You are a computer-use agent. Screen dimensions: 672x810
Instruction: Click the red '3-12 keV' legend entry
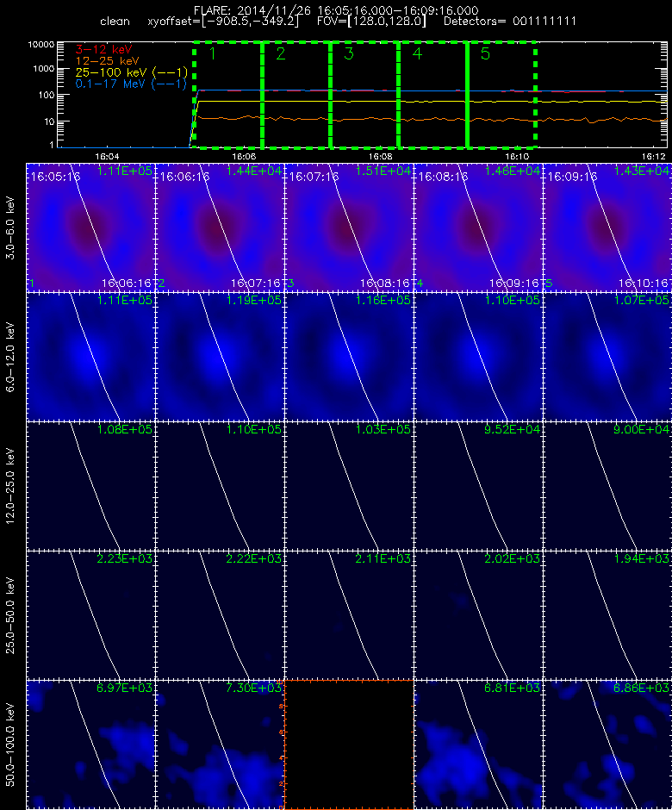click(103, 50)
